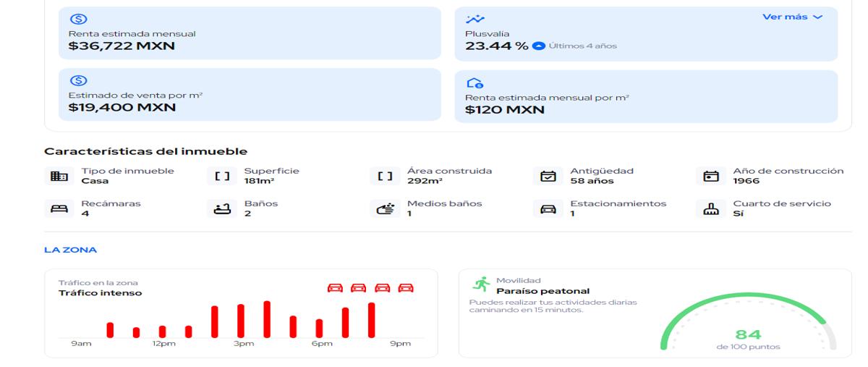This screenshot has width=868, height=367.
Task: Click the Plusvalía trend chart icon
Action: click(475, 20)
